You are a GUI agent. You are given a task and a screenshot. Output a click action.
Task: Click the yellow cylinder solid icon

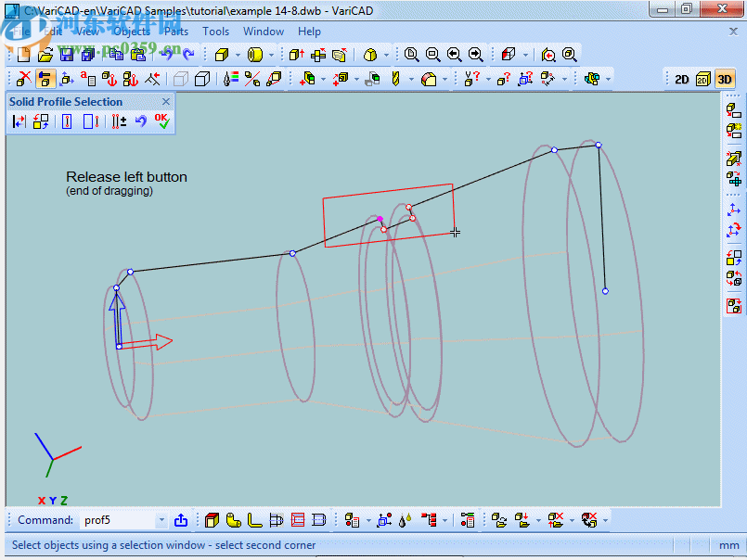[255, 55]
